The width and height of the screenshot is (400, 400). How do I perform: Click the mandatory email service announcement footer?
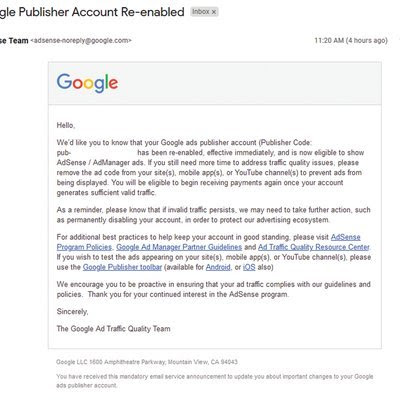[x=214, y=381]
